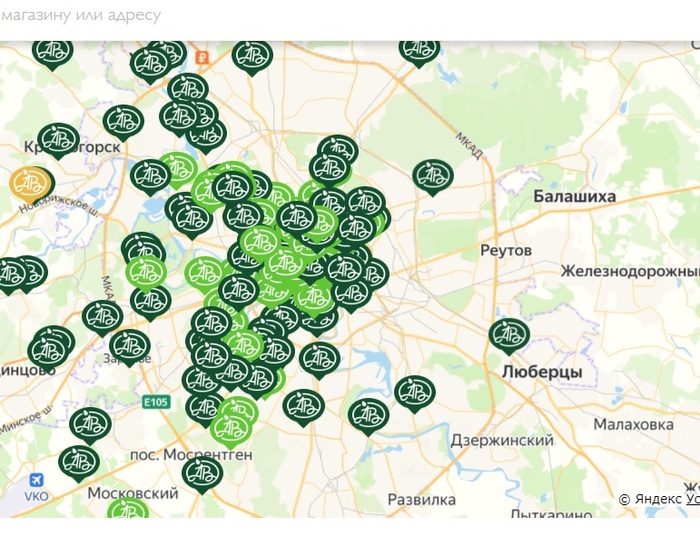Click the Реутов city label
This screenshot has height=547, width=700.
[x=506, y=251]
